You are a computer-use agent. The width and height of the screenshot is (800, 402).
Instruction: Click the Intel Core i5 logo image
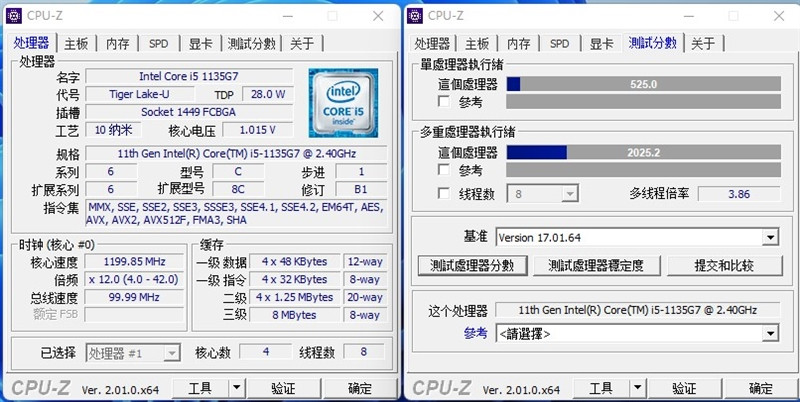[x=343, y=103]
